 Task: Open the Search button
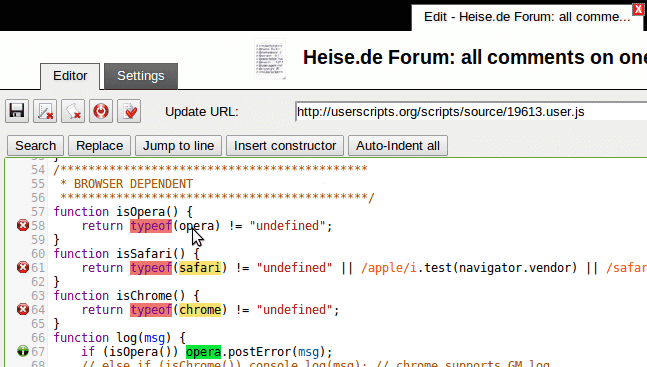click(35, 146)
